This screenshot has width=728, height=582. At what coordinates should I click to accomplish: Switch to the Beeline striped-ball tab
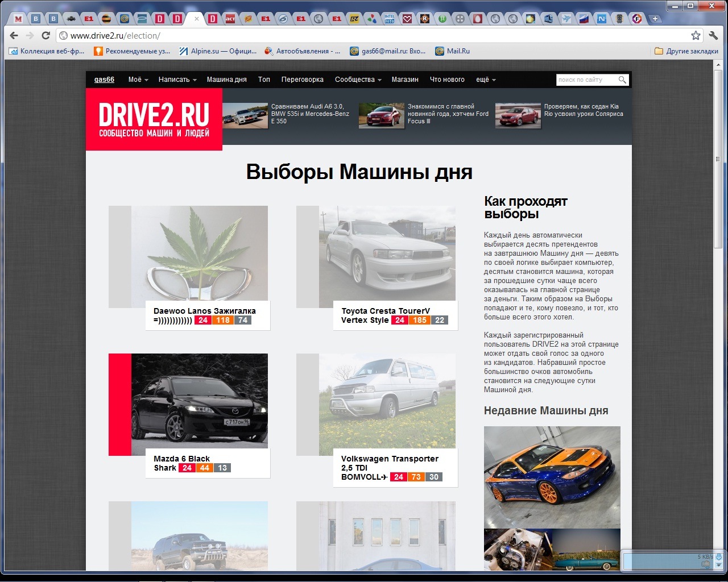(x=106, y=19)
